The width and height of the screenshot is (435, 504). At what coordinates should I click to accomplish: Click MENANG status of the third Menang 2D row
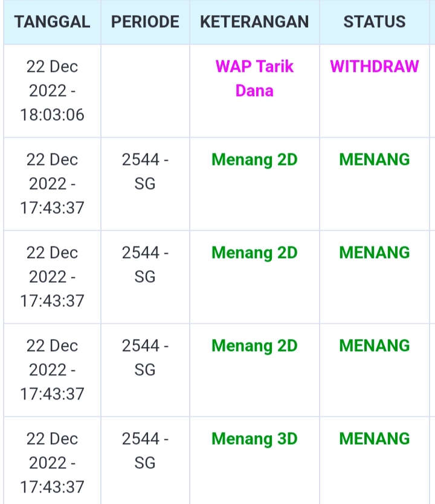click(374, 346)
